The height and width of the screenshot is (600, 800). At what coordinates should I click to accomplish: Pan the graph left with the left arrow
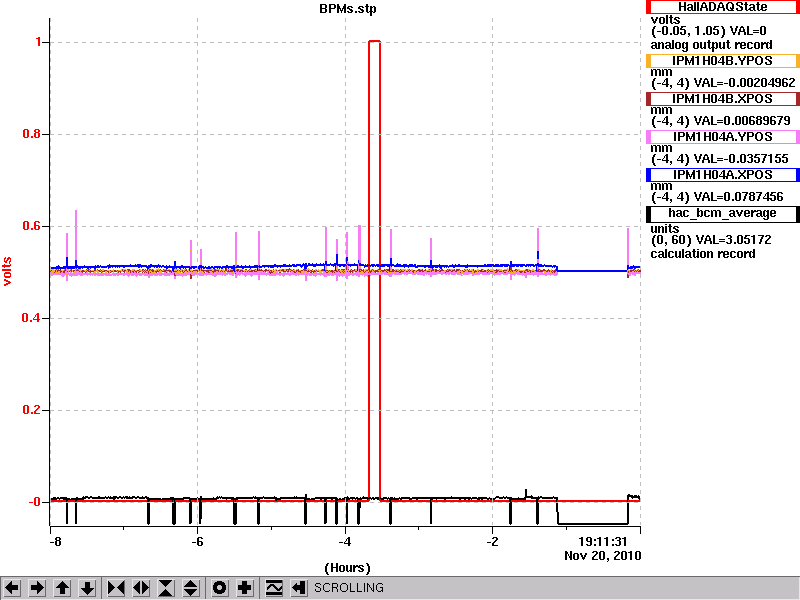[12, 588]
